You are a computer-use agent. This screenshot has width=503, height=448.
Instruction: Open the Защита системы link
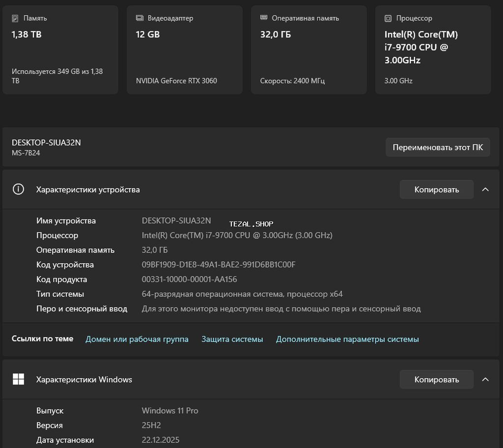tap(232, 339)
